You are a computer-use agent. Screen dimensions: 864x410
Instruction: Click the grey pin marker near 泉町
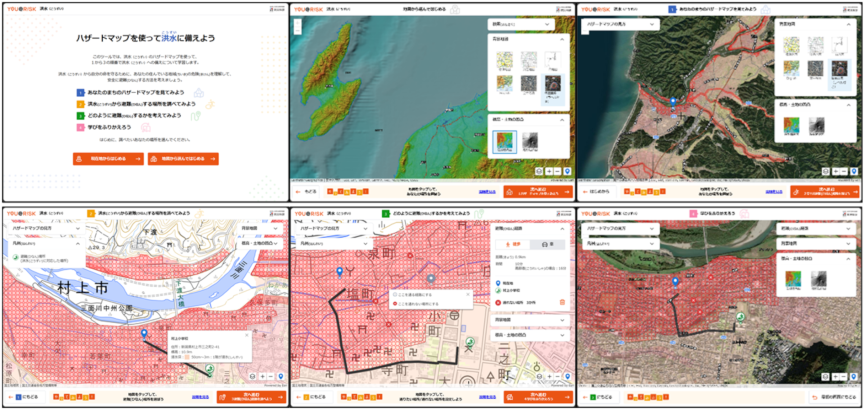pyautogui.click(x=431, y=279)
